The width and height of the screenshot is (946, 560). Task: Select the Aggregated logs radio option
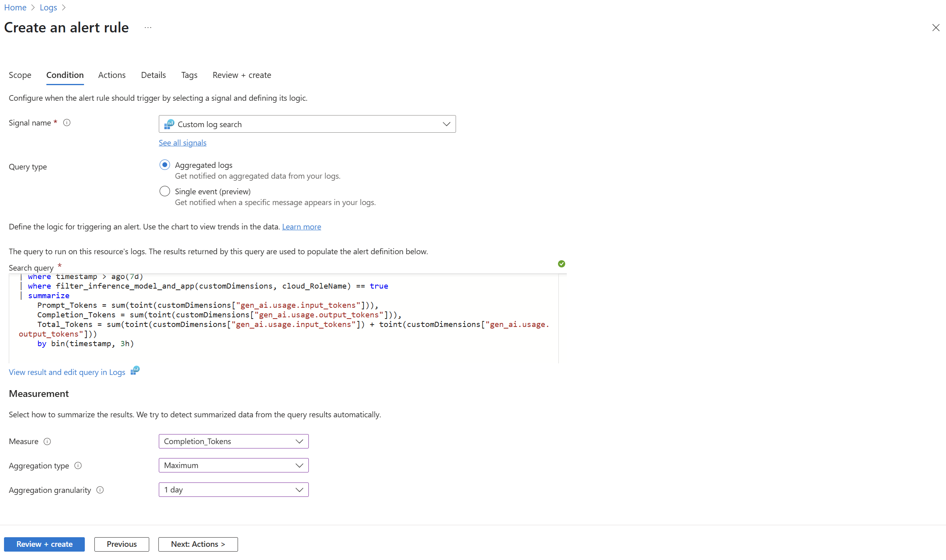click(165, 165)
